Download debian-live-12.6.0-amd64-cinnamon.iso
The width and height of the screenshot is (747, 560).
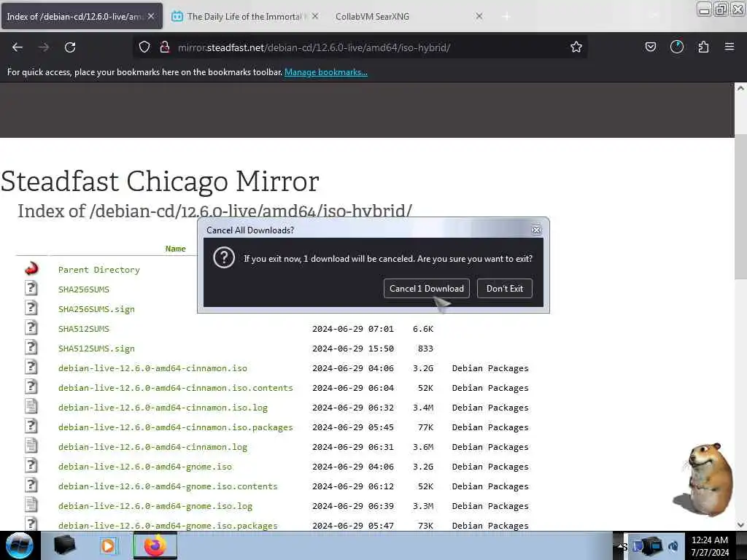152,368
